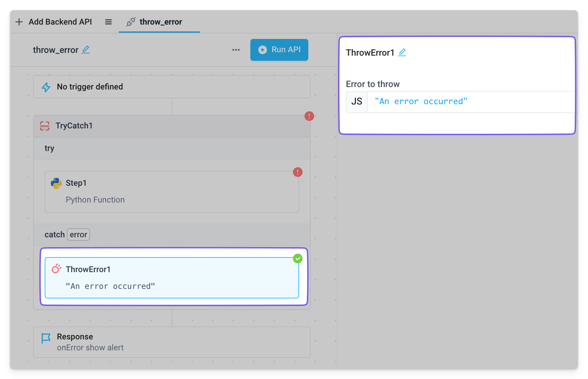Image resolution: width=588 pixels, height=379 pixels.
Task: Open the three-dots more options menu
Action: pyautogui.click(x=236, y=50)
